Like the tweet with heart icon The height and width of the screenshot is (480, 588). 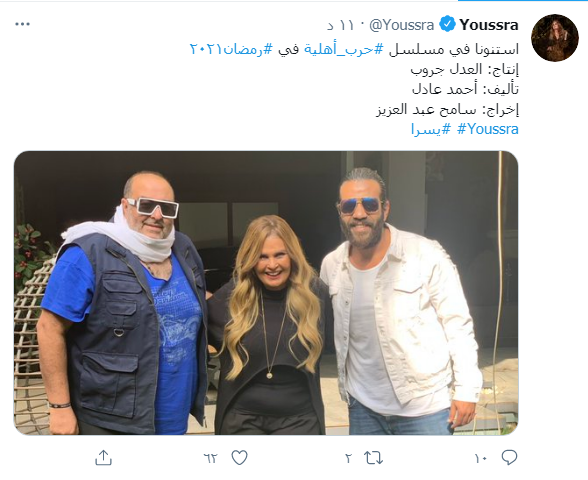(239, 458)
